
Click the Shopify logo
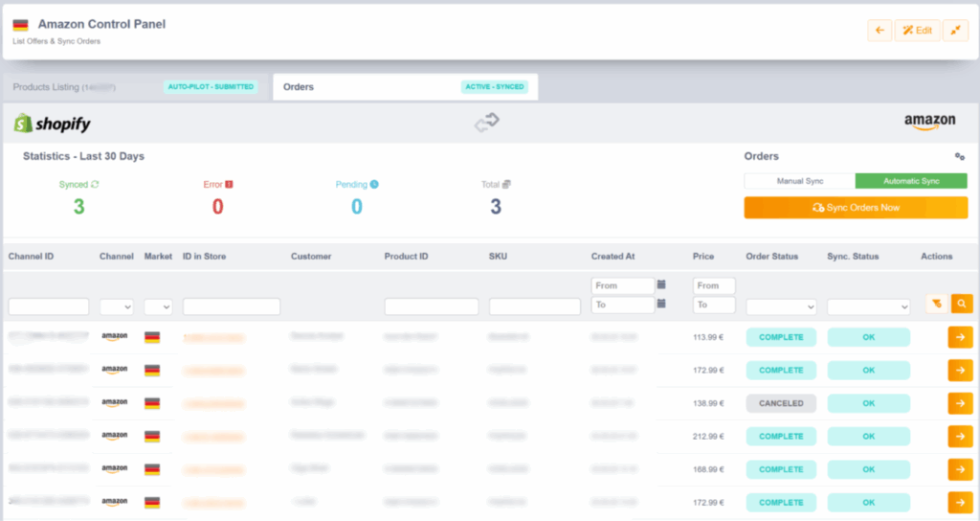(52, 124)
